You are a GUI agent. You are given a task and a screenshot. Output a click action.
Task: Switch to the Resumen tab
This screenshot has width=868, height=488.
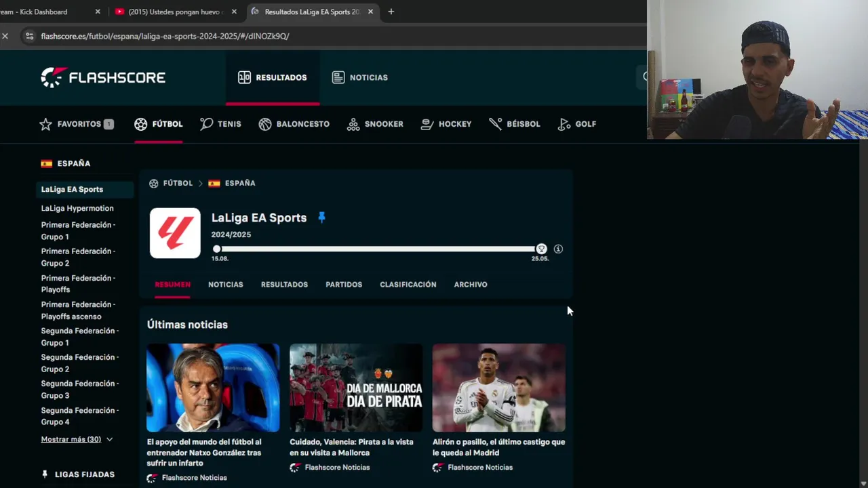172,285
